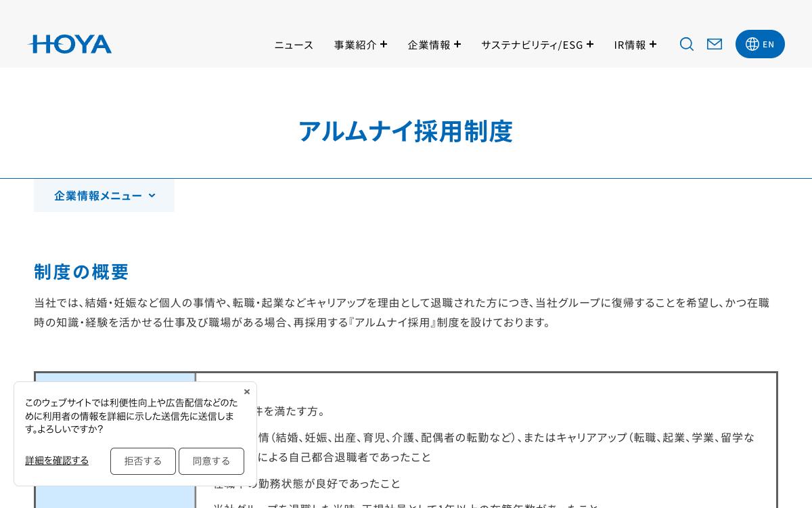Image resolution: width=812 pixels, height=508 pixels.
Task: Open the site search magnifier icon
Action: [687, 44]
